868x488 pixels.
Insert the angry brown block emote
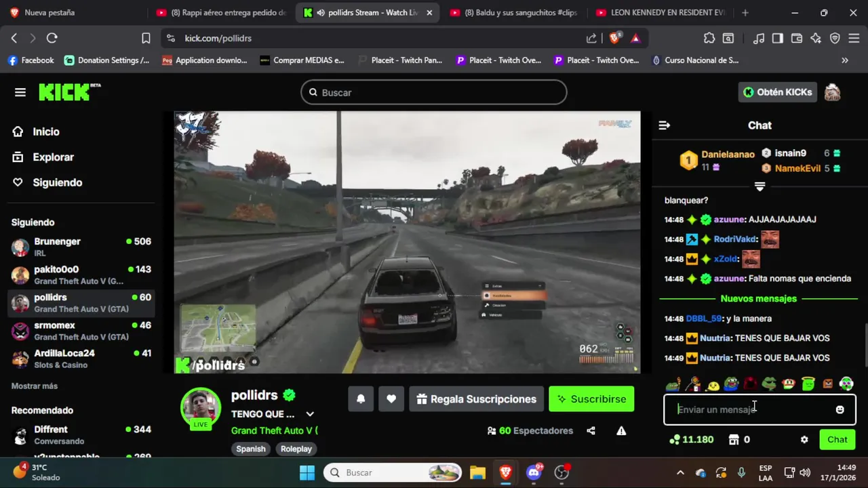tap(827, 384)
